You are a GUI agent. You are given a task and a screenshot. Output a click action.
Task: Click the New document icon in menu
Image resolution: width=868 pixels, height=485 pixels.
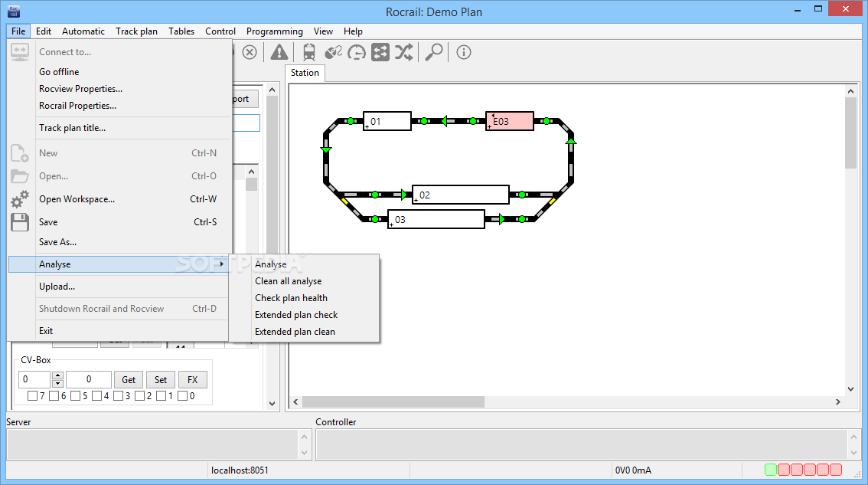click(x=19, y=153)
